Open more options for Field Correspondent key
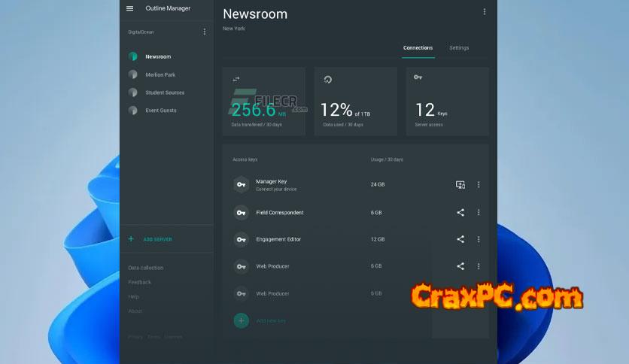 (479, 213)
